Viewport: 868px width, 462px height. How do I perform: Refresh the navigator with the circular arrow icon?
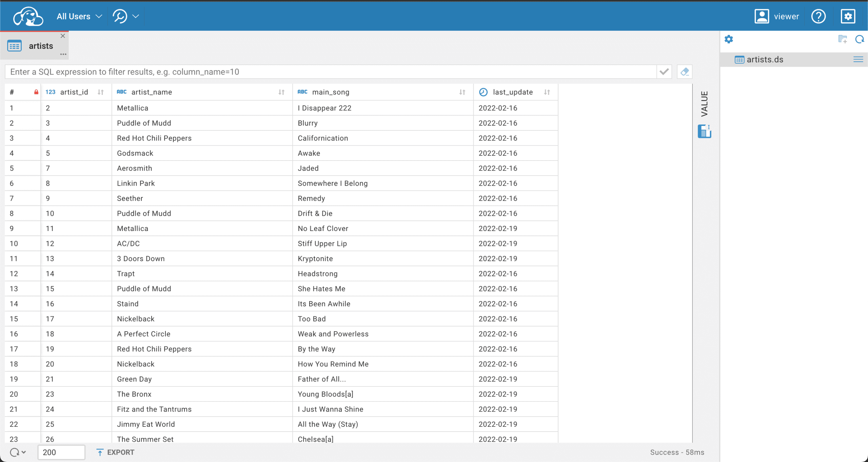pos(860,39)
